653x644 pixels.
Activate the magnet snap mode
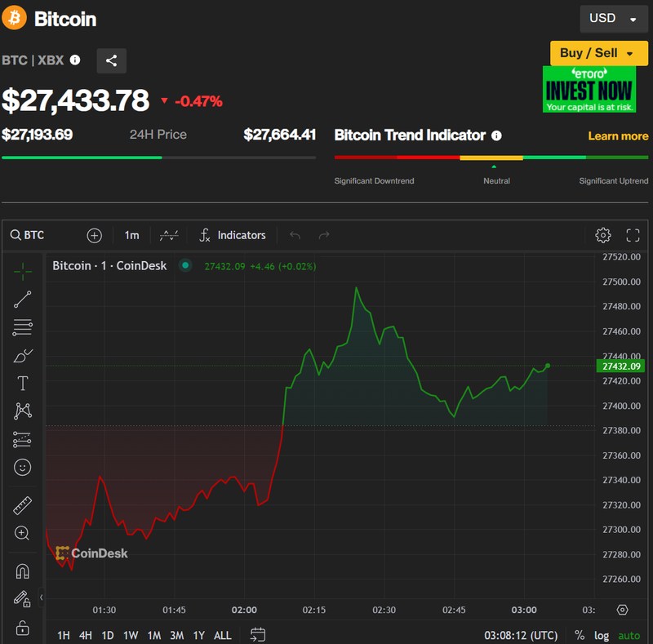click(x=23, y=571)
